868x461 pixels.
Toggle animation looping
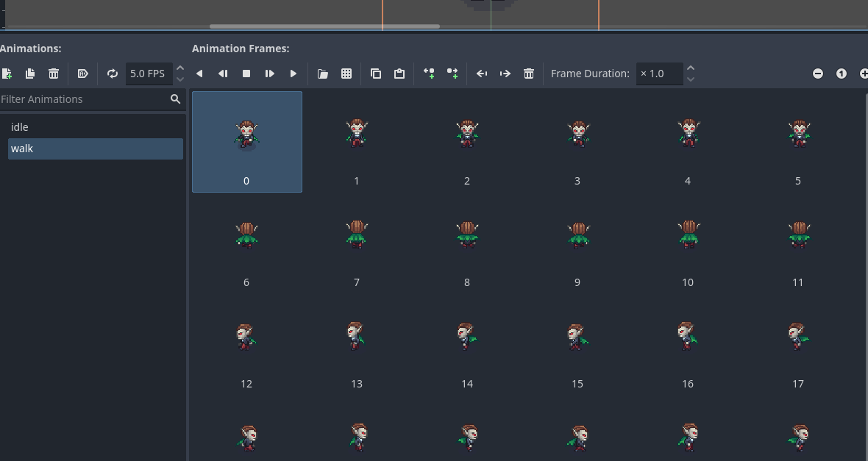[113, 74]
